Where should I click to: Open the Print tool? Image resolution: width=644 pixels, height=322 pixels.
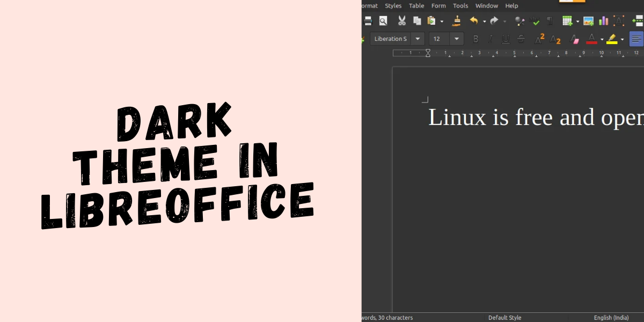coord(368,20)
